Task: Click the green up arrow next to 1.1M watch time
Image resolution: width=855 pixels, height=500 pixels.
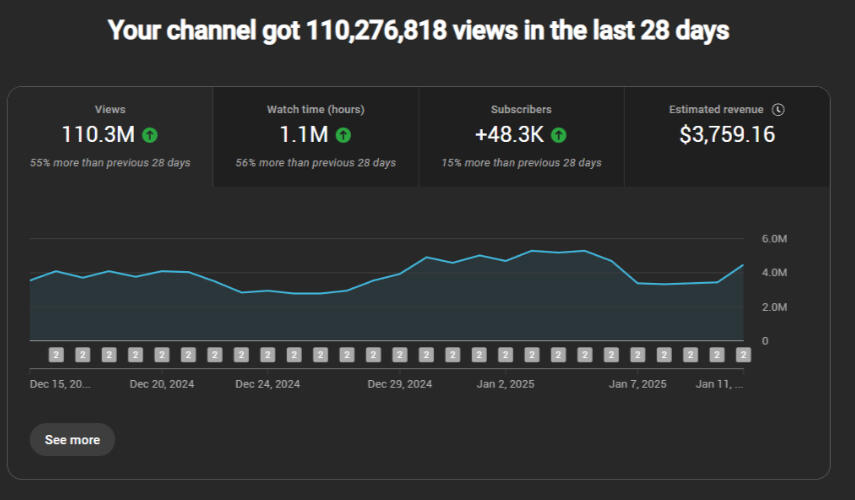Action: pos(343,135)
